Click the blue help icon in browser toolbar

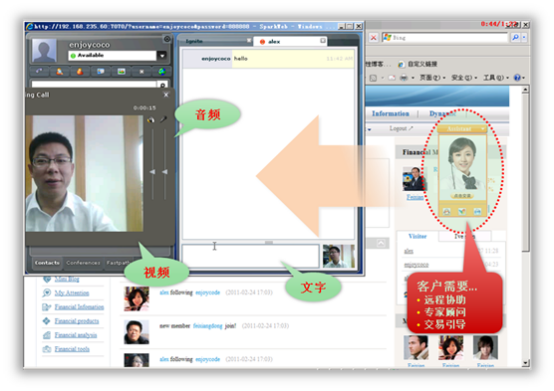[517, 77]
